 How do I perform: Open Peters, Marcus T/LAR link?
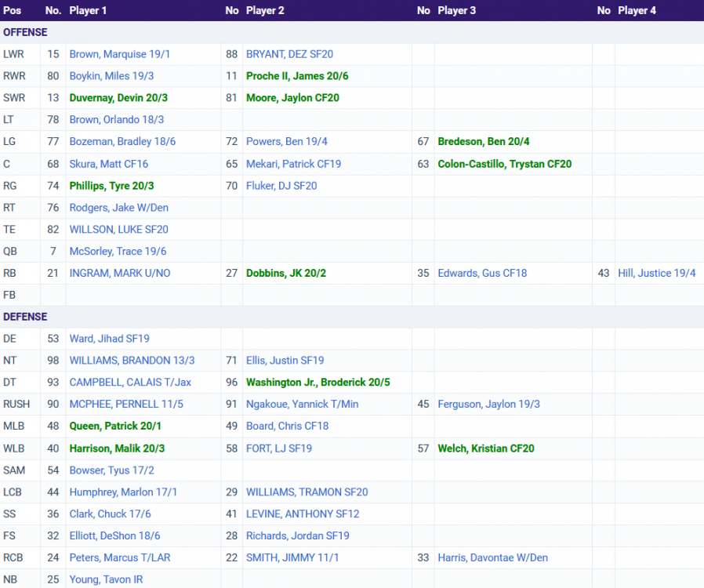(120, 558)
